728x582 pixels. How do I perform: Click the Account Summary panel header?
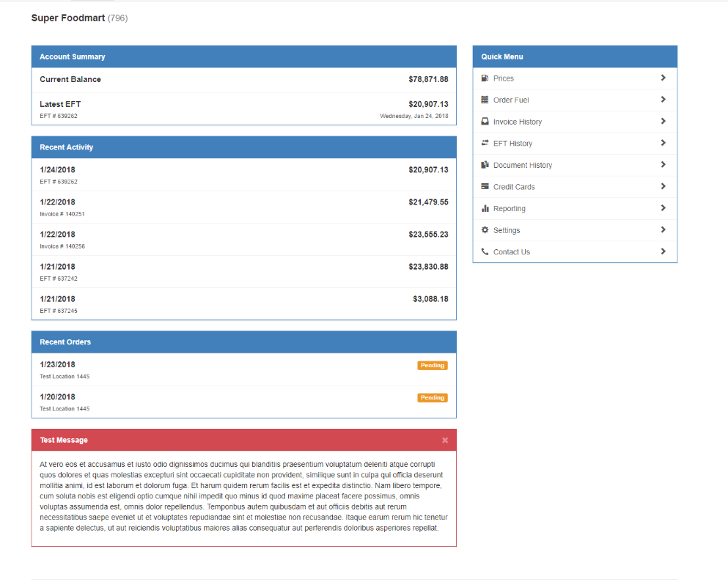coord(243,56)
